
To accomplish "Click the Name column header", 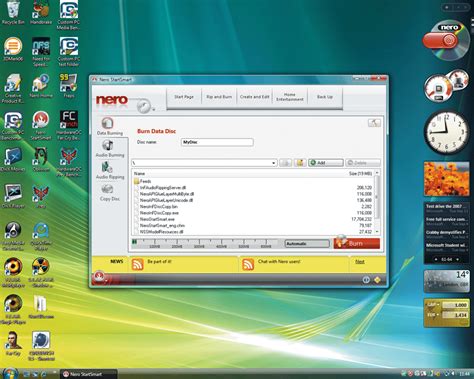I will [x=139, y=173].
